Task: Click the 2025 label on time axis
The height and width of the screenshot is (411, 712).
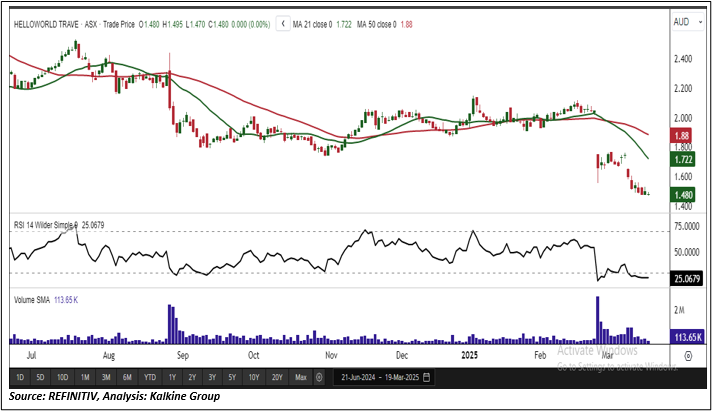Action: pyautogui.click(x=470, y=355)
